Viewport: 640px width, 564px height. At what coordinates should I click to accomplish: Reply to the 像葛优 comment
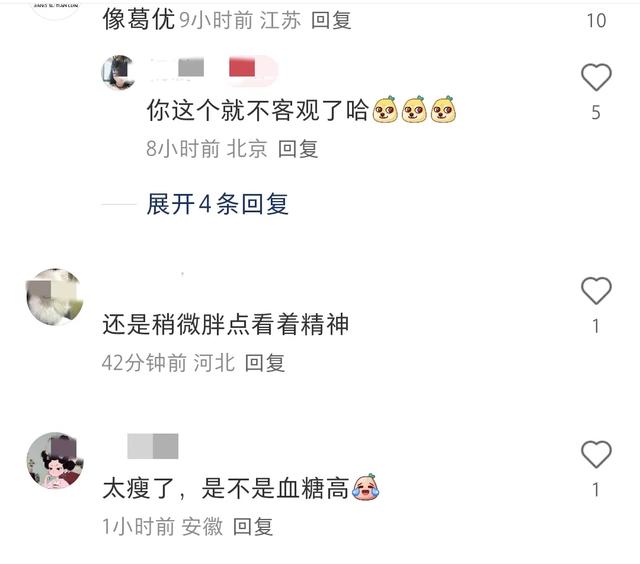coord(331,20)
